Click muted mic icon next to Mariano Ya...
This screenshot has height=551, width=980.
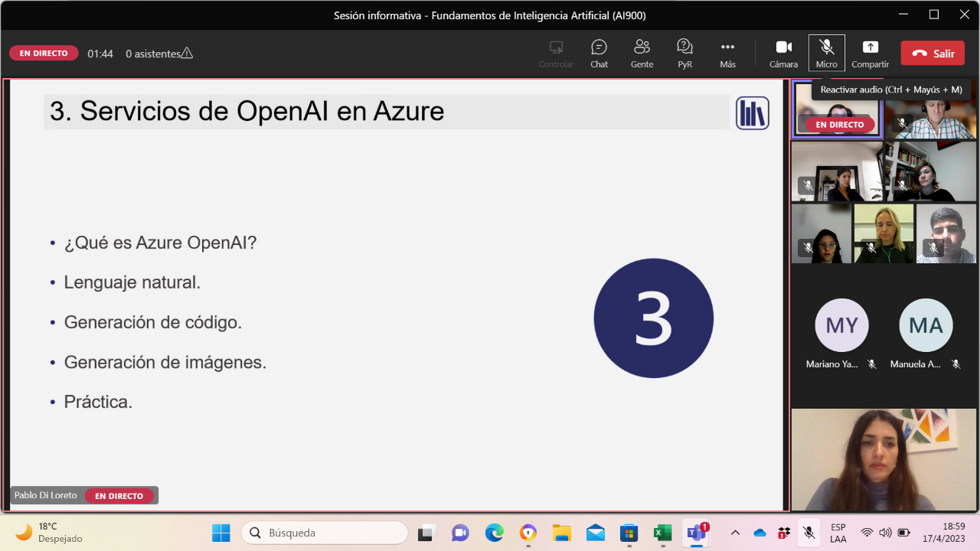(871, 364)
